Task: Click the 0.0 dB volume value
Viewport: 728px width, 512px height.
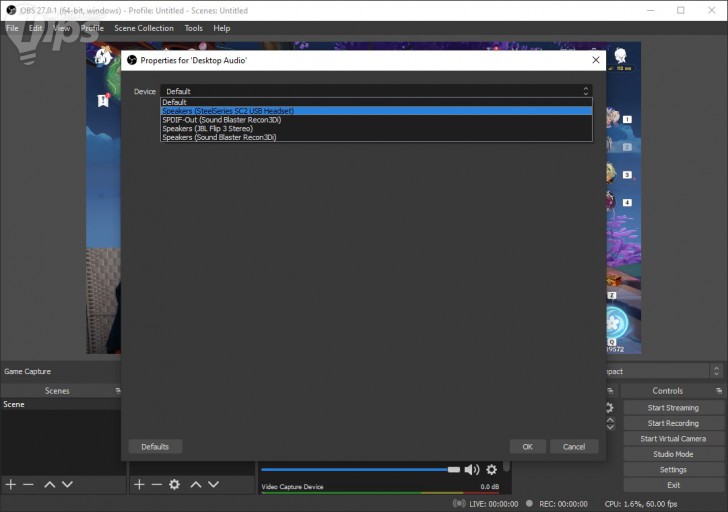Action: [x=489, y=486]
